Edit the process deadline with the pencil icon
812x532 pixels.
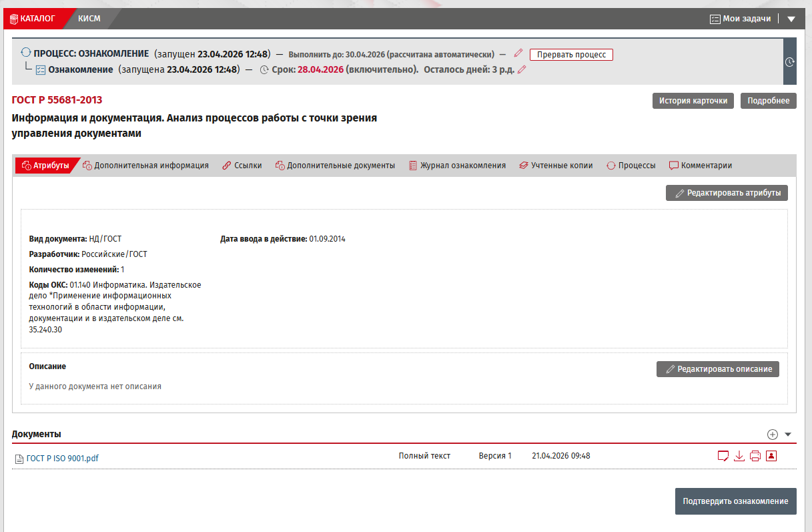point(518,53)
